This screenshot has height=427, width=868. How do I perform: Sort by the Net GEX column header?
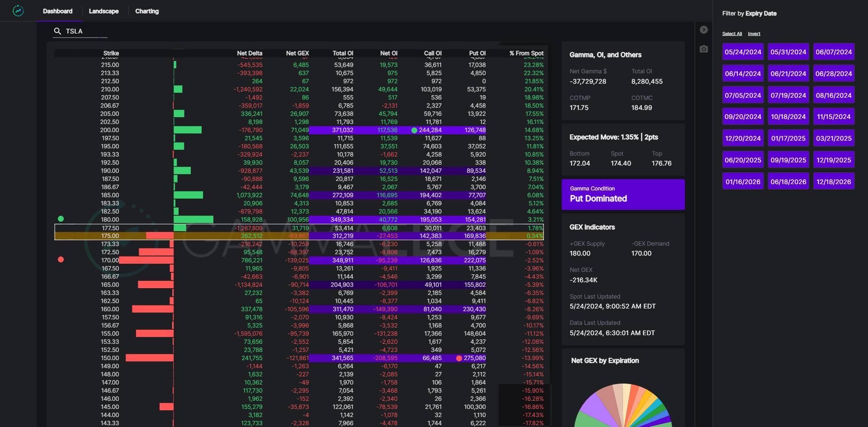click(297, 53)
